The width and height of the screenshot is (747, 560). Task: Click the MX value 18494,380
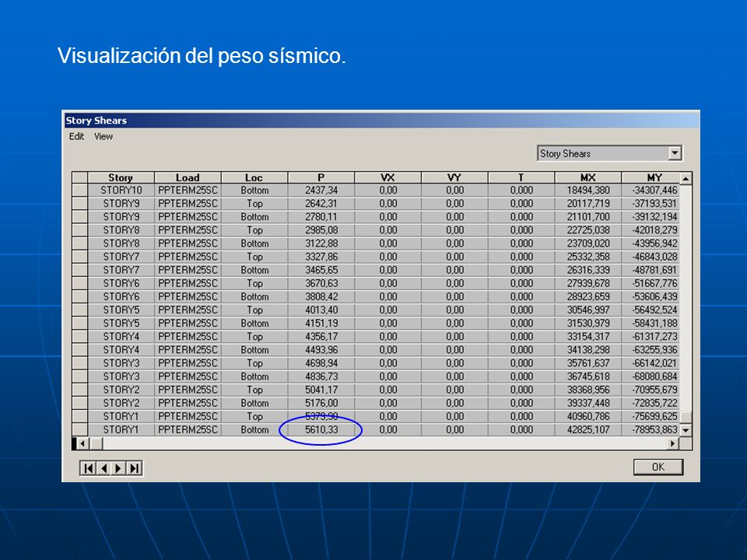coord(588,190)
